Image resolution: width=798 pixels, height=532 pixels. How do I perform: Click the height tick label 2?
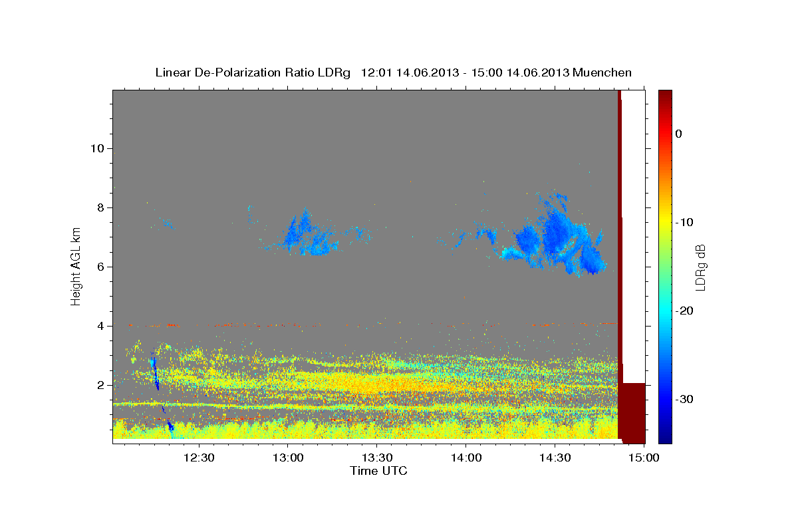(100, 385)
